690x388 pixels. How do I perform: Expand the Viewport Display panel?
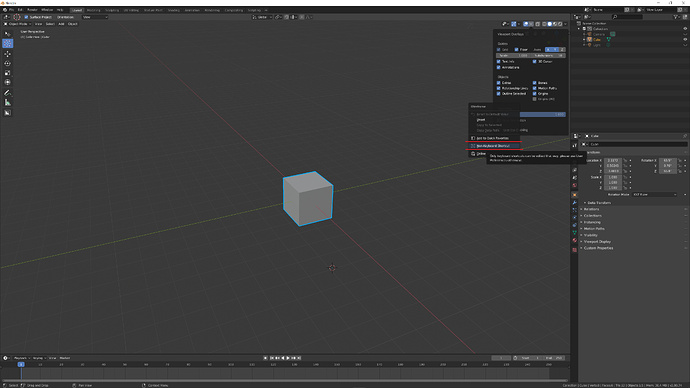tap(596, 242)
